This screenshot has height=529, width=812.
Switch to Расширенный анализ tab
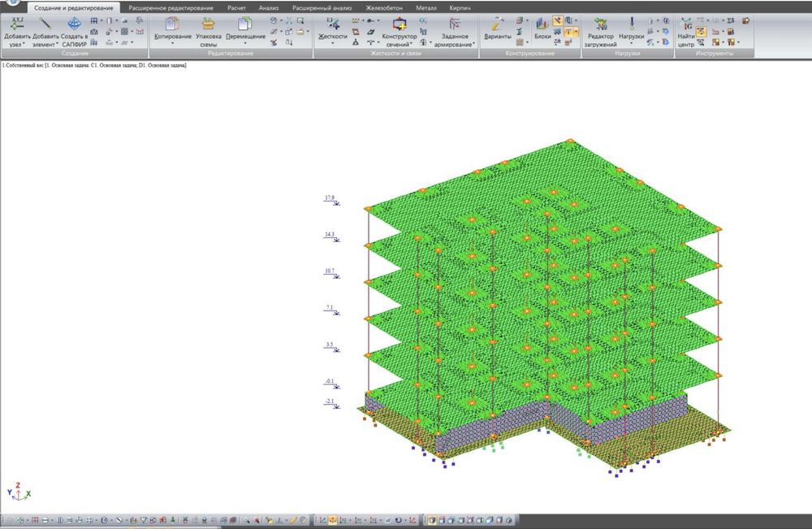point(322,8)
